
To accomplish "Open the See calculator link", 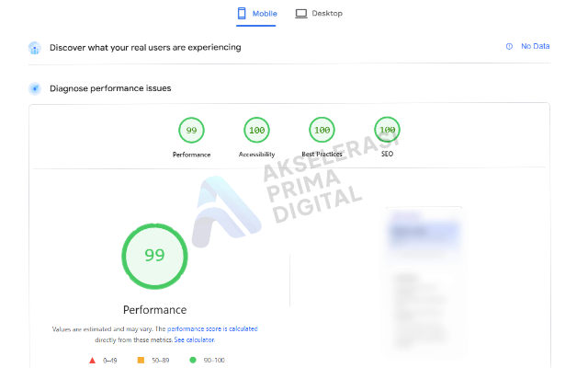I will (194, 339).
